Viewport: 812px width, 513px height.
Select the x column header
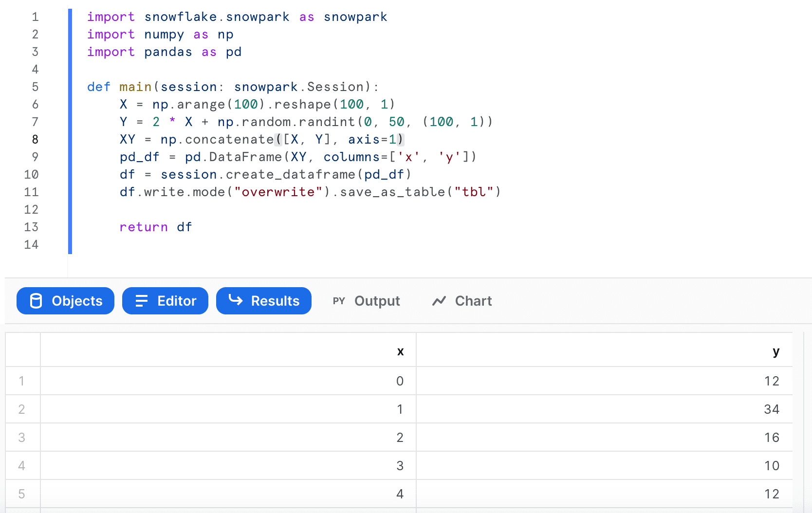(x=400, y=350)
